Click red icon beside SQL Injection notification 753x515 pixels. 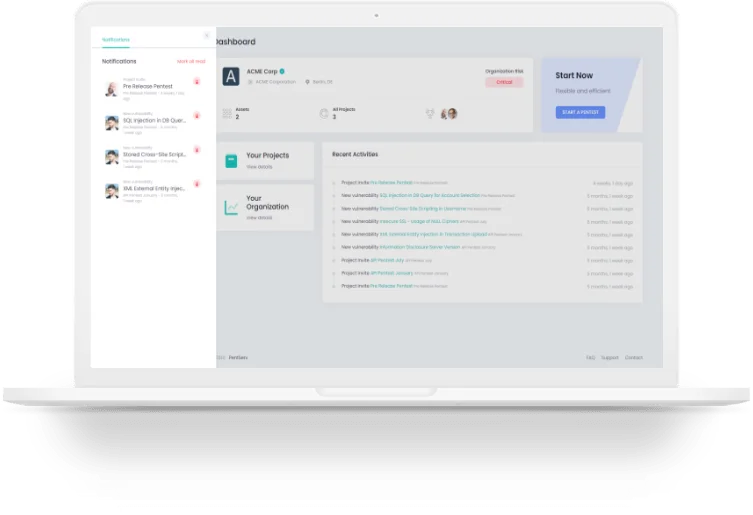click(196, 117)
